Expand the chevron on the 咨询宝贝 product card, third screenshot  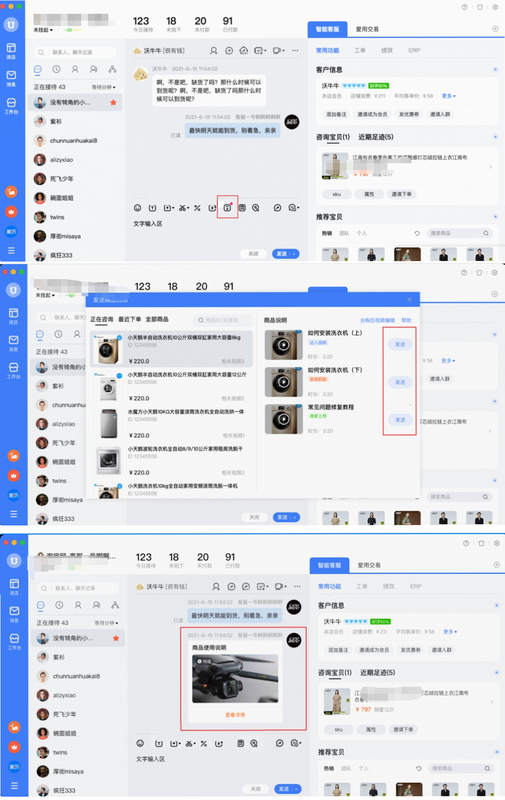click(492, 702)
